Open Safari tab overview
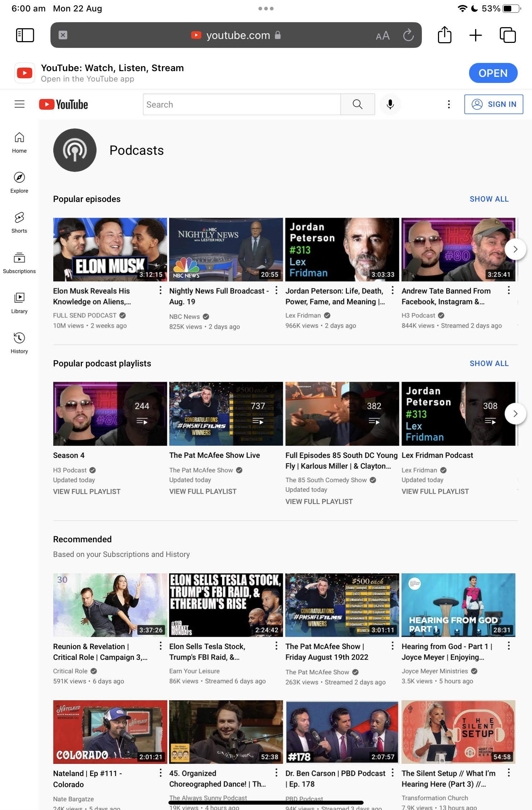 pyautogui.click(x=507, y=35)
